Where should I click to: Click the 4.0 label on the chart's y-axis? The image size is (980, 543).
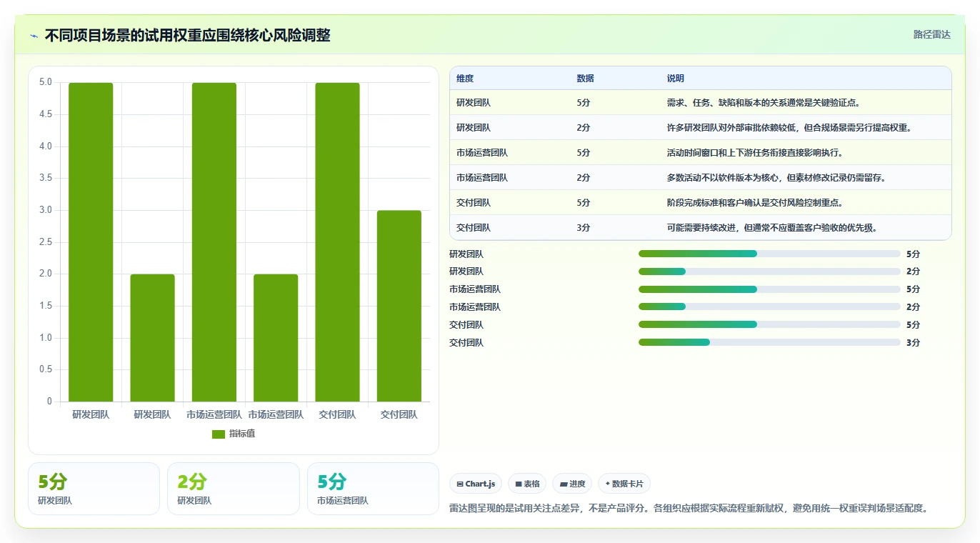(x=46, y=146)
